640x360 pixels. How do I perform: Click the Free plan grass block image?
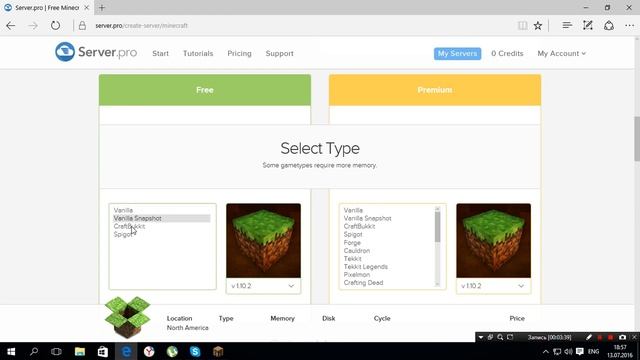tap(263, 240)
